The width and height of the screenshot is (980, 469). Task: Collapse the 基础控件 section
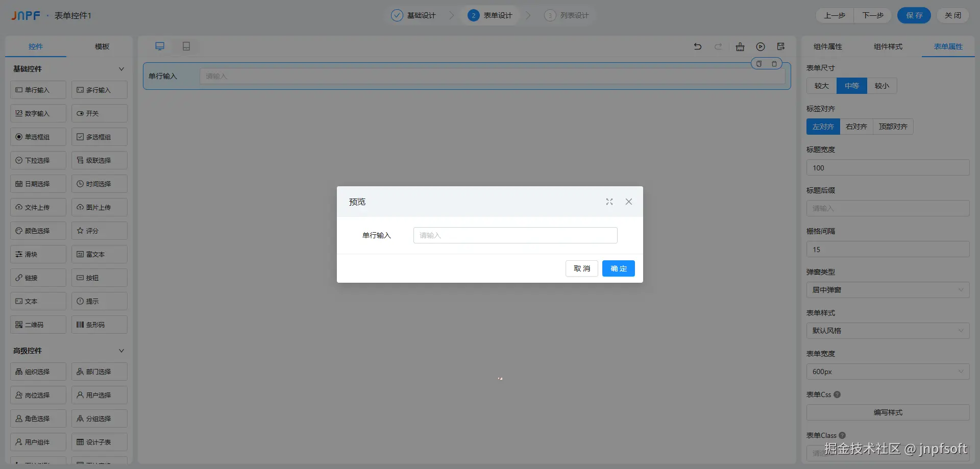pyautogui.click(x=121, y=69)
